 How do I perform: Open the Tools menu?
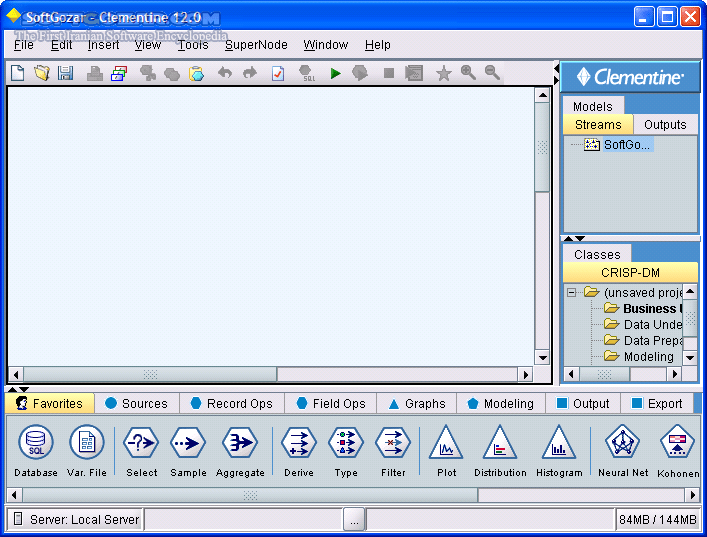click(x=193, y=45)
